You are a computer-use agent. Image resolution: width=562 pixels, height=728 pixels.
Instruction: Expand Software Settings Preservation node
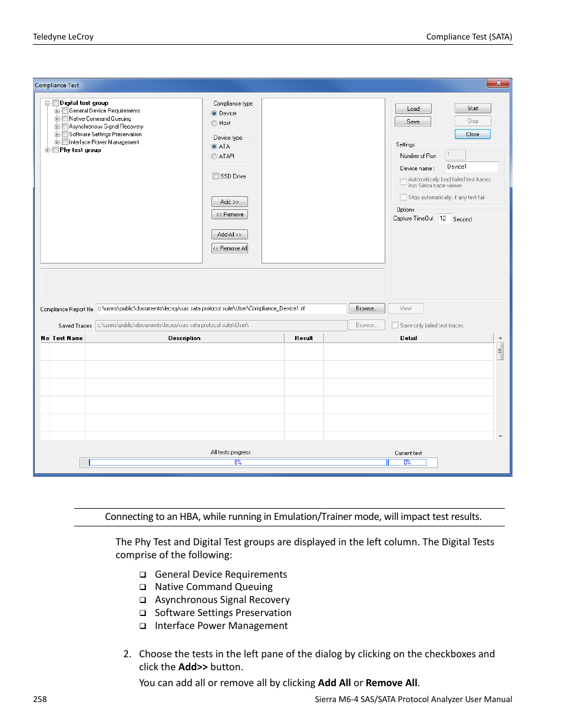(57, 134)
